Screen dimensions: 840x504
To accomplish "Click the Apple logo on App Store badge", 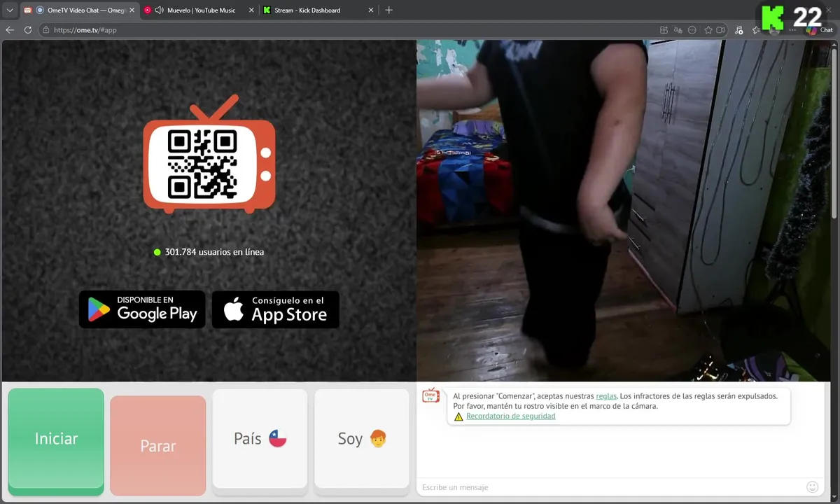I will [x=233, y=309].
